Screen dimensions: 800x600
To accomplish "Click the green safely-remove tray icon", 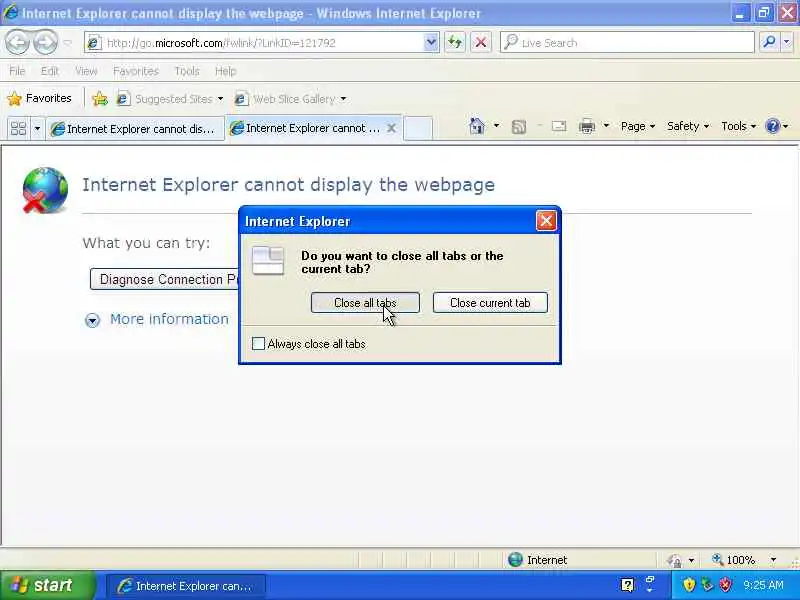I will [x=707, y=584].
